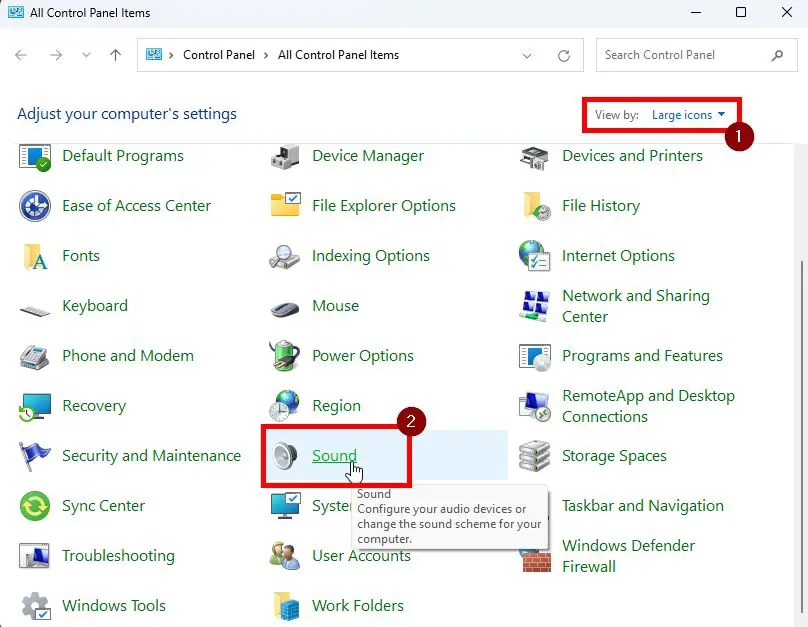808x627 pixels.
Task: Click the Windows Tools gear icon
Action: (x=36, y=606)
